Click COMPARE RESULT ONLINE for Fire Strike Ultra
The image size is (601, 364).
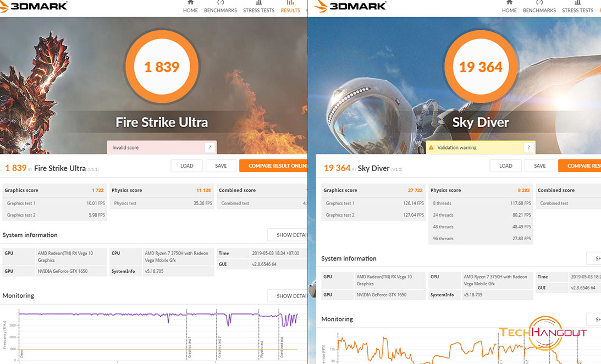(273, 166)
